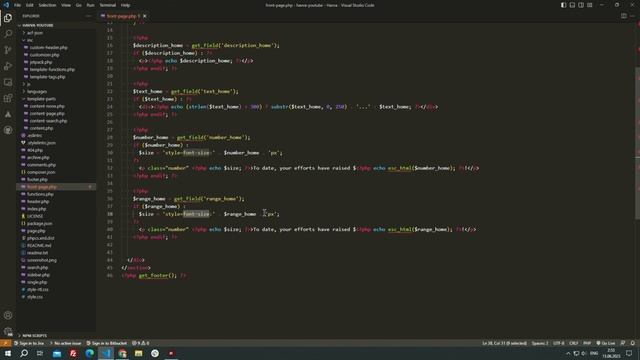Viewport: 640px width, 360px height.
Task: Open composer.json in the explorer
Action: coord(41,172)
